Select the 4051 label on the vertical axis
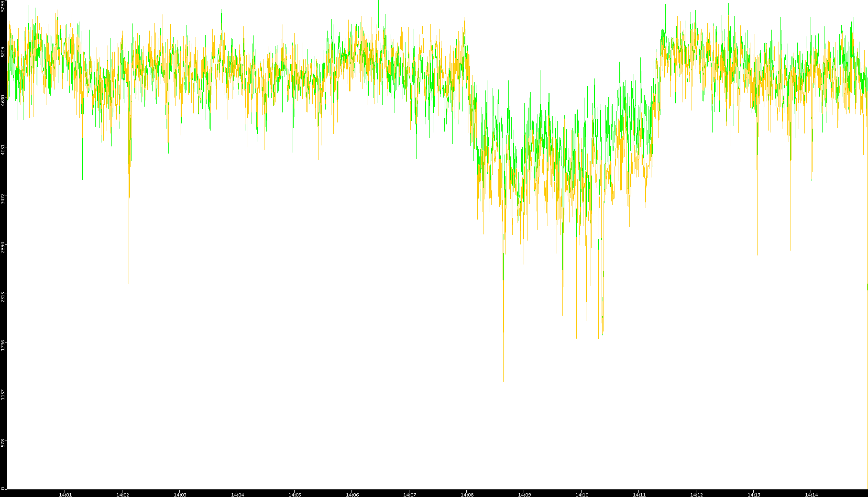Image resolution: width=868 pixels, height=497 pixels. pos(3,150)
